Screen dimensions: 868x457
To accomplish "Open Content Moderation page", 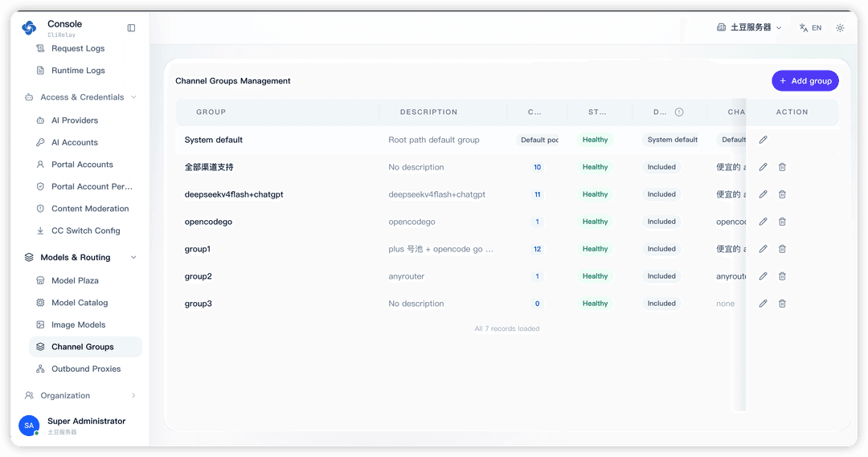I will (x=90, y=209).
